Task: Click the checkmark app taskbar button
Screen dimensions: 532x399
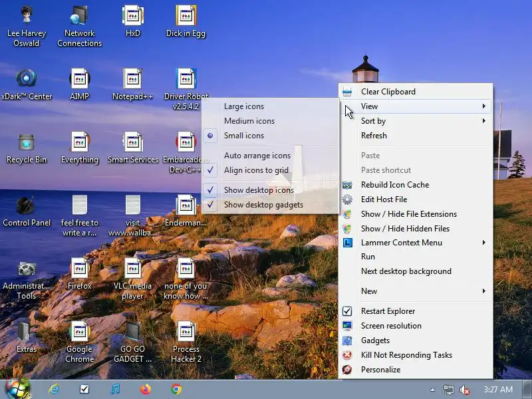Action: [x=84, y=389]
